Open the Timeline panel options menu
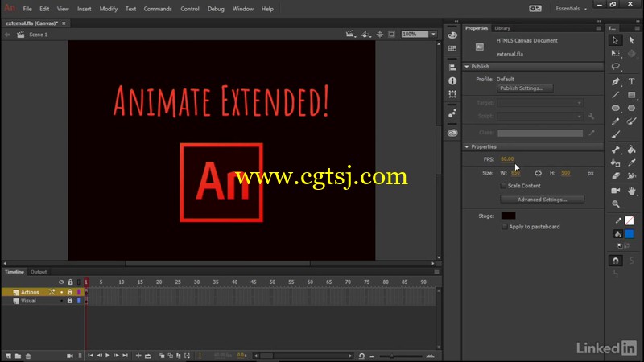Viewport: 644px width, 362px height. pos(436,272)
